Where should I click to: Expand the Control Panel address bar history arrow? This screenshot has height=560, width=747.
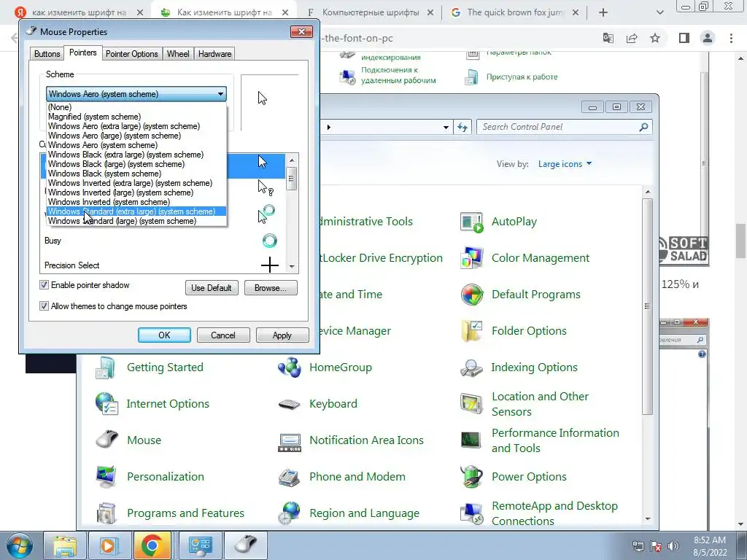coord(446,127)
